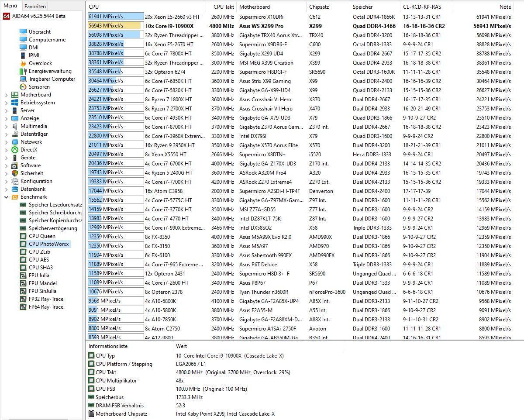Open the FP32 Ray-Trace benchmark
Image resolution: width=524 pixels, height=420 pixels.
pos(46,299)
